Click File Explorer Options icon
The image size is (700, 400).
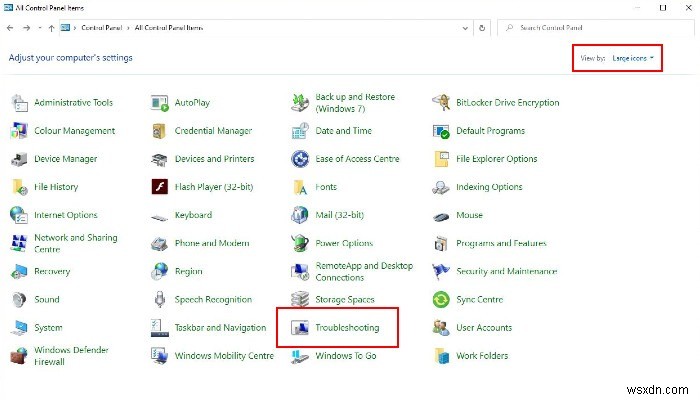click(x=441, y=159)
